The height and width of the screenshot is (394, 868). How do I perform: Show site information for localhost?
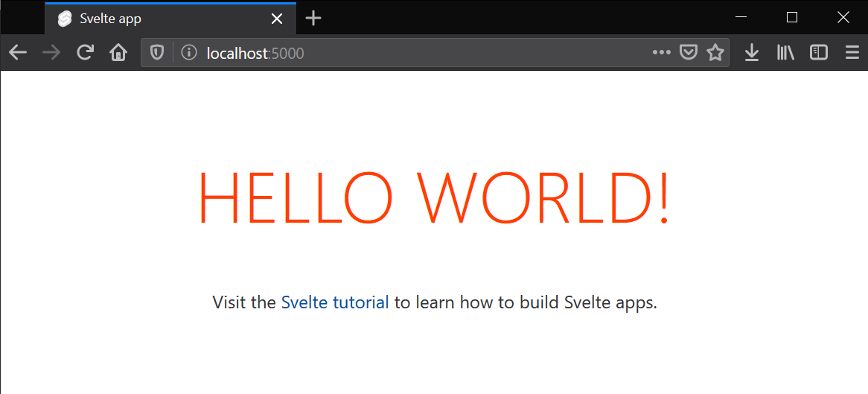coord(189,52)
